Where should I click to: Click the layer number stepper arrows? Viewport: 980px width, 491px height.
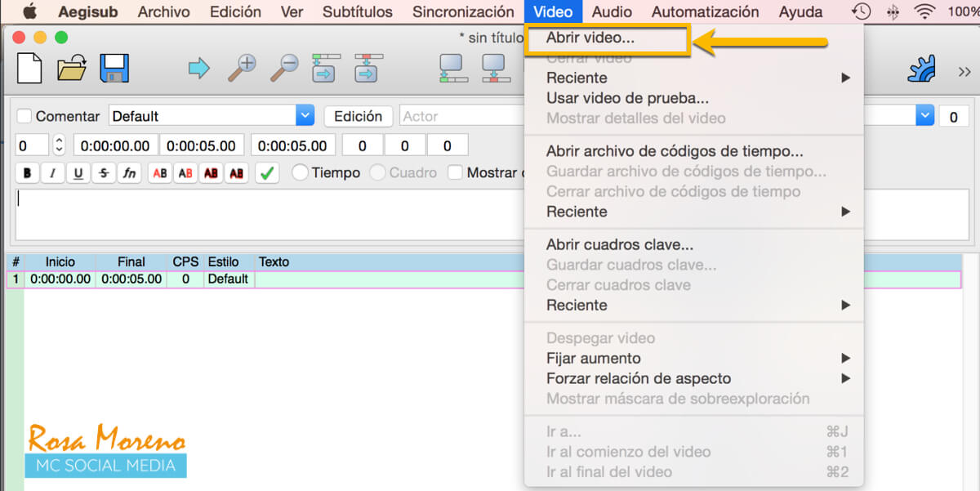pos(58,146)
